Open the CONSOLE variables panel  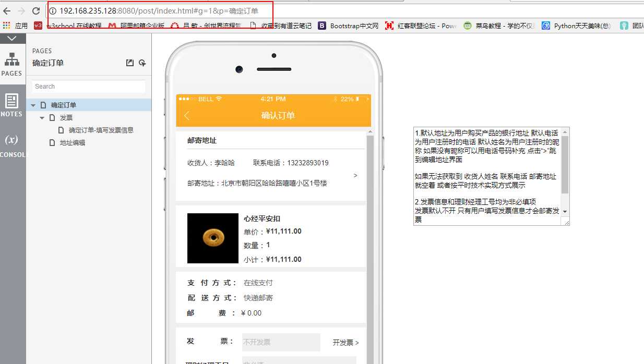(12, 145)
